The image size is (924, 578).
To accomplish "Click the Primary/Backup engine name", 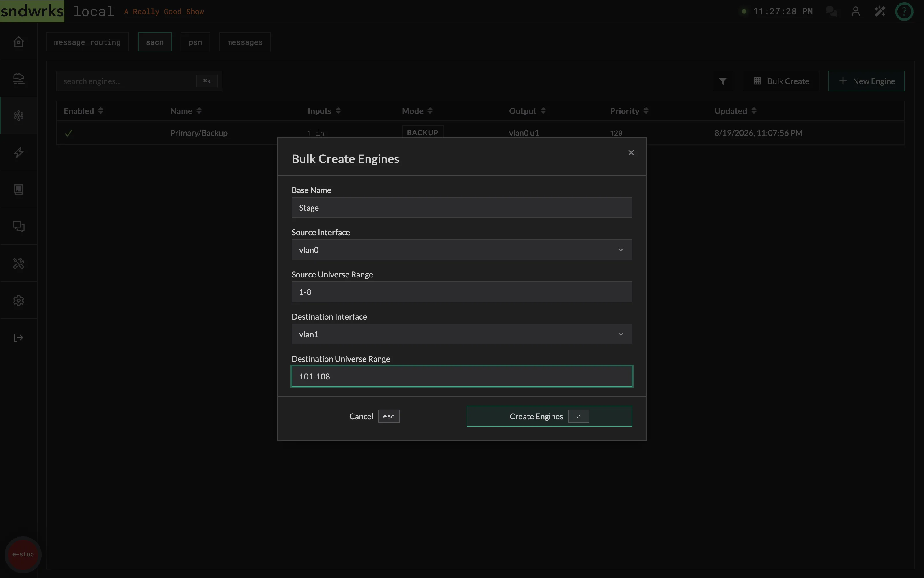I will click(199, 133).
